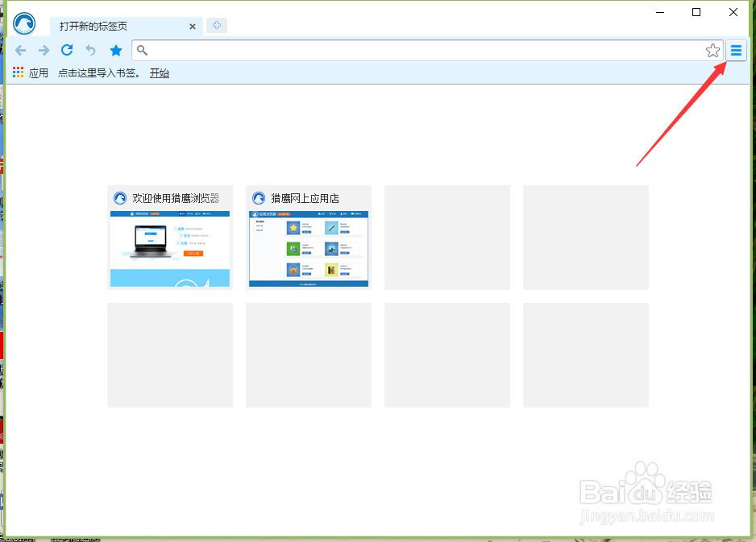Viewport: 756px width, 542px height.
Task: Click the search magnifier icon in address bar
Action: tap(142, 50)
